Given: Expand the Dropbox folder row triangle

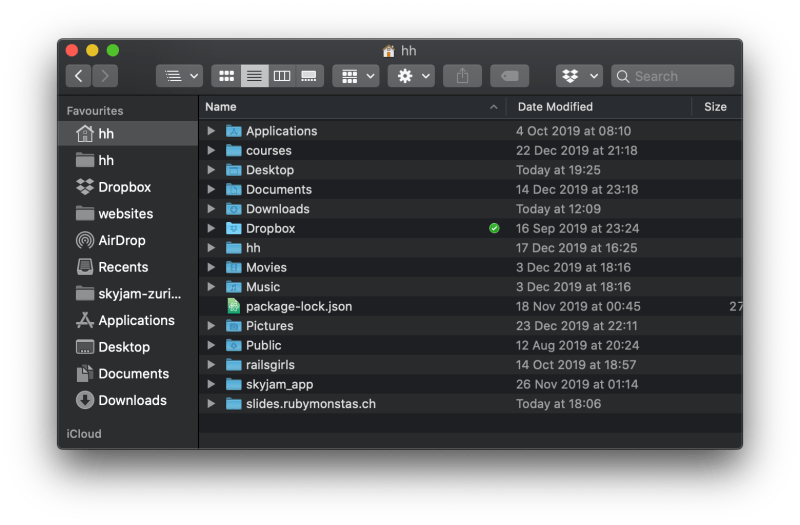Looking at the screenshot, I should [211, 228].
